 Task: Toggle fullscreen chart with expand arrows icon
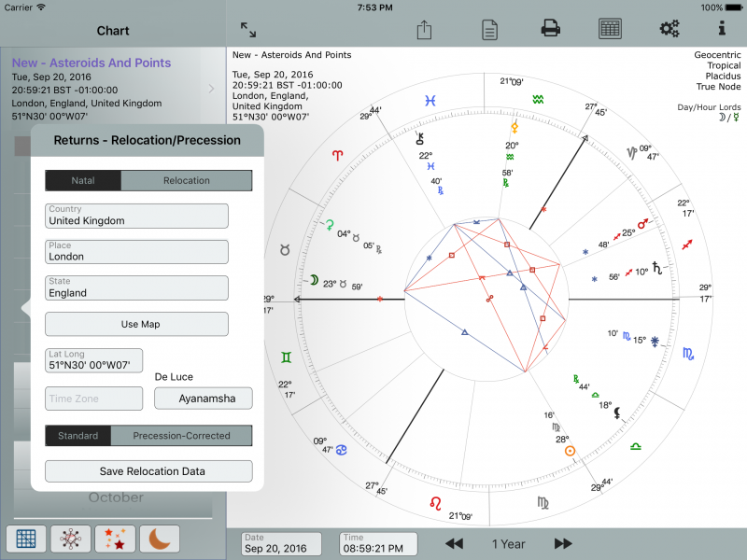tap(248, 30)
